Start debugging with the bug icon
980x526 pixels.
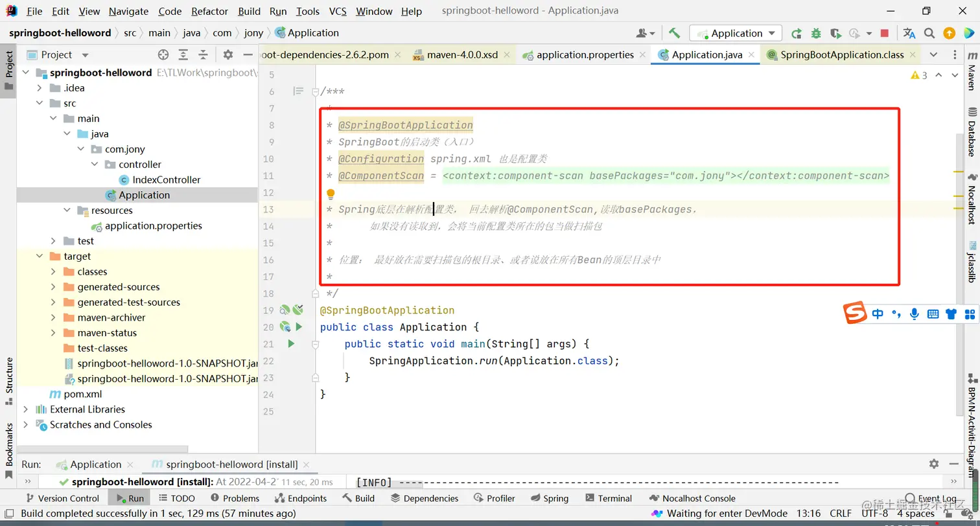point(816,33)
